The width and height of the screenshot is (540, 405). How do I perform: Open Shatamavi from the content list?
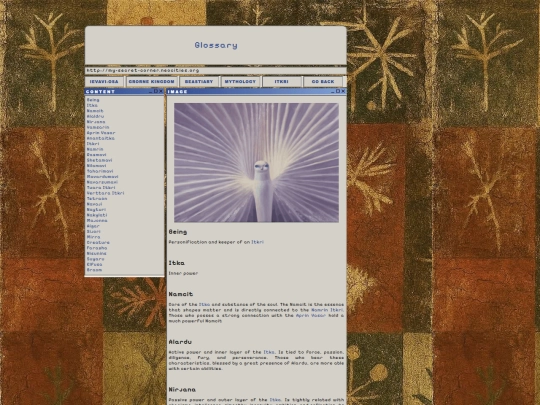click(x=99, y=160)
